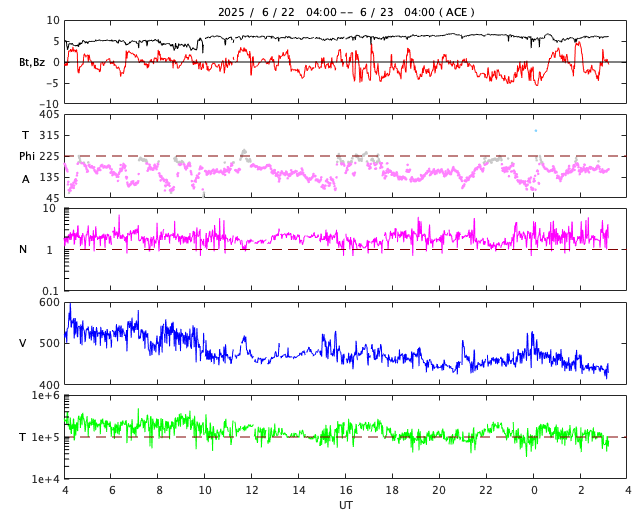Image resolution: width=640 pixels, height=512 pixels.
Task: Click the '1e+5' temperature axis value
Action: tap(46, 437)
